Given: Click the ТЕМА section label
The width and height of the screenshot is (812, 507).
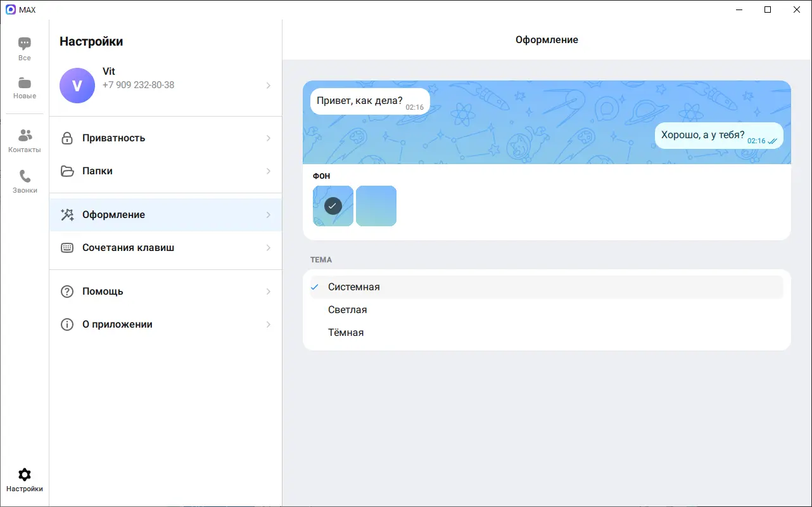Looking at the screenshot, I should (321, 260).
